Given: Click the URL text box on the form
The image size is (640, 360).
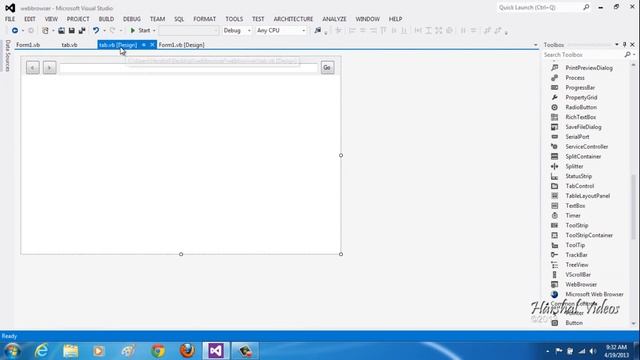Looking at the screenshot, I should point(189,68).
